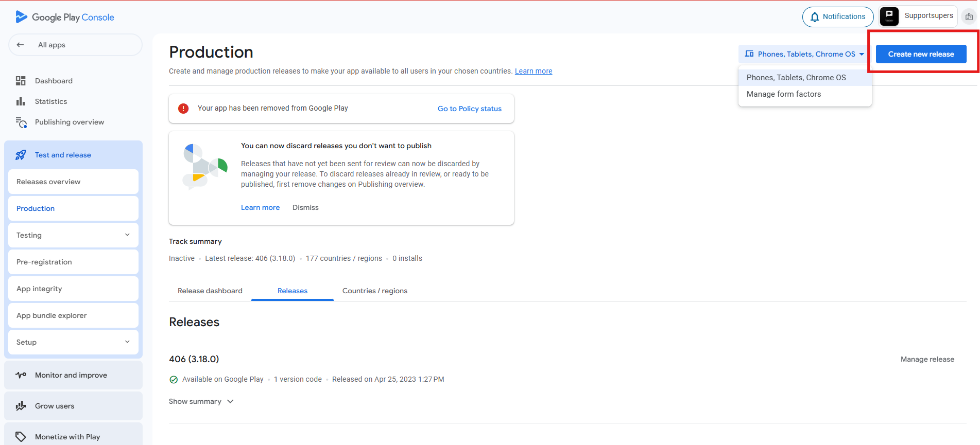Click the Monitor and improve pulse icon
980x445 pixels.
[21, 375]
